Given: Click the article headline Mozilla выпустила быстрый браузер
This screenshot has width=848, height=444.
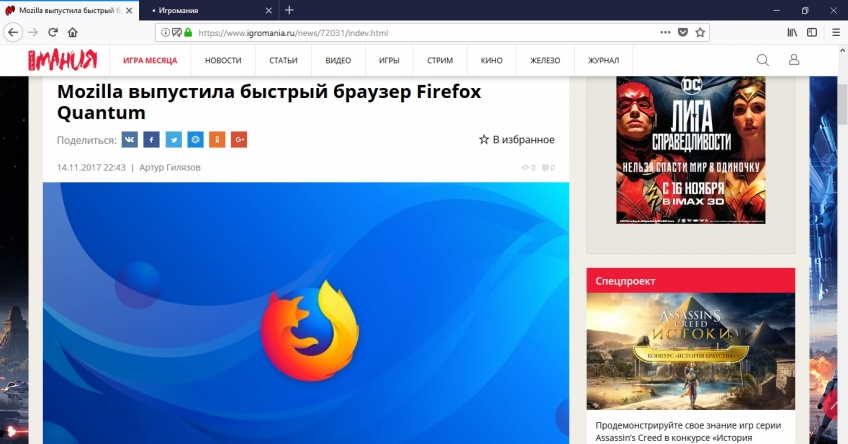Looking at the screenshot, I should [x=269, y=102].
